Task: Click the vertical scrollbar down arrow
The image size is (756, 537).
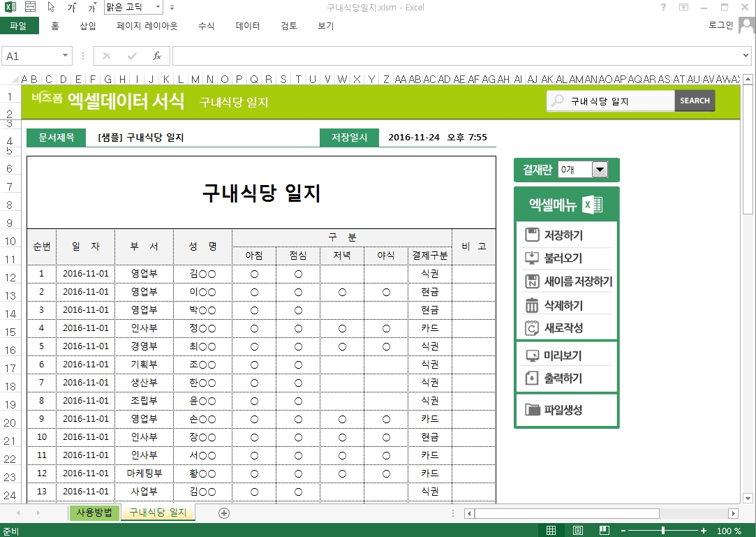Action: click(x=748, y=499)
